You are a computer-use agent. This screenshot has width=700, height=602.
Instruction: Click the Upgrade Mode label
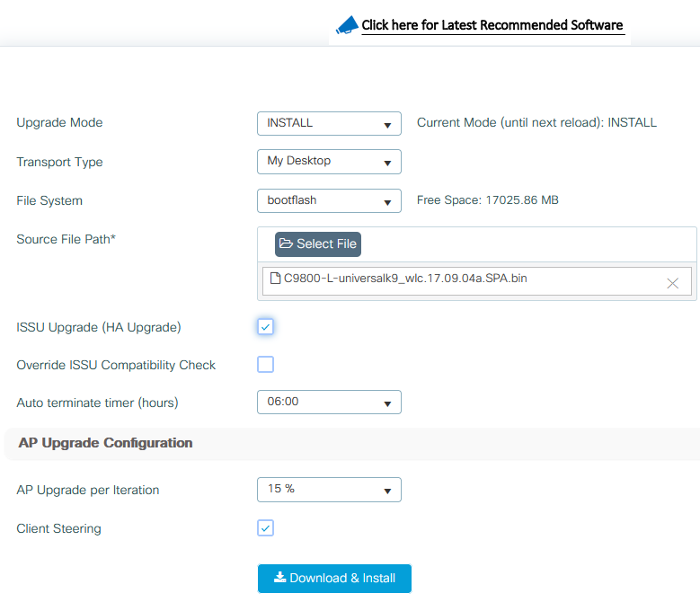click(59, 123)
